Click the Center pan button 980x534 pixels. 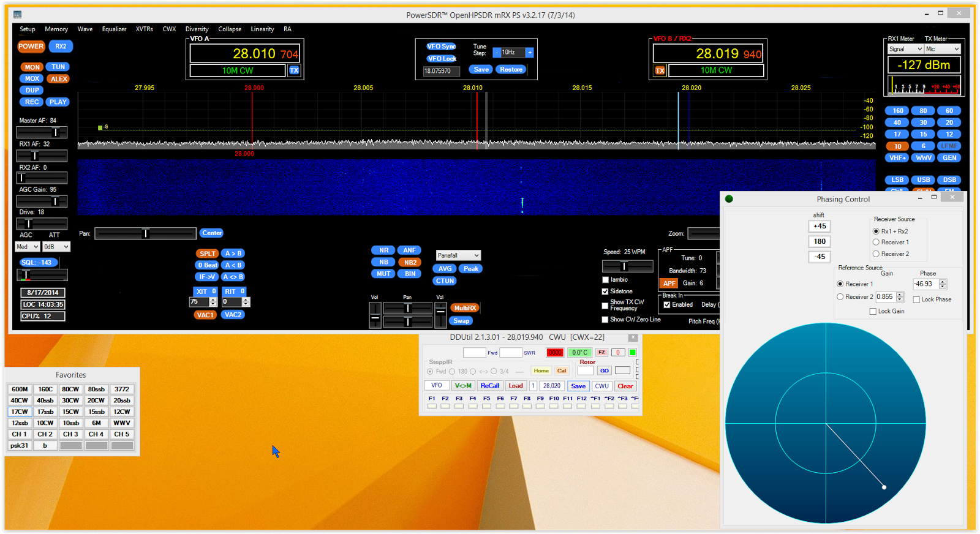pos(212,233)
